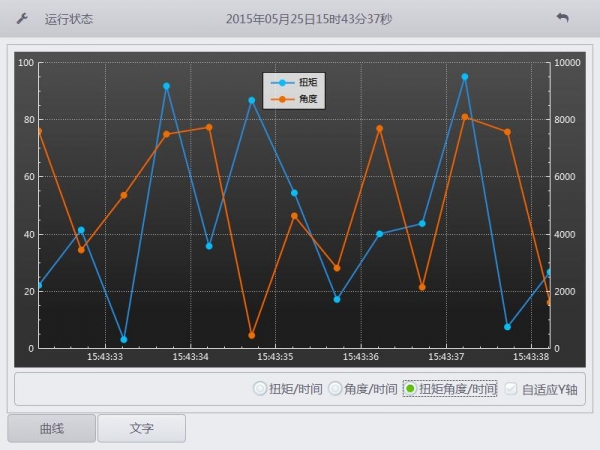Click the 100 label on left Y axis

tap(26, 63)
